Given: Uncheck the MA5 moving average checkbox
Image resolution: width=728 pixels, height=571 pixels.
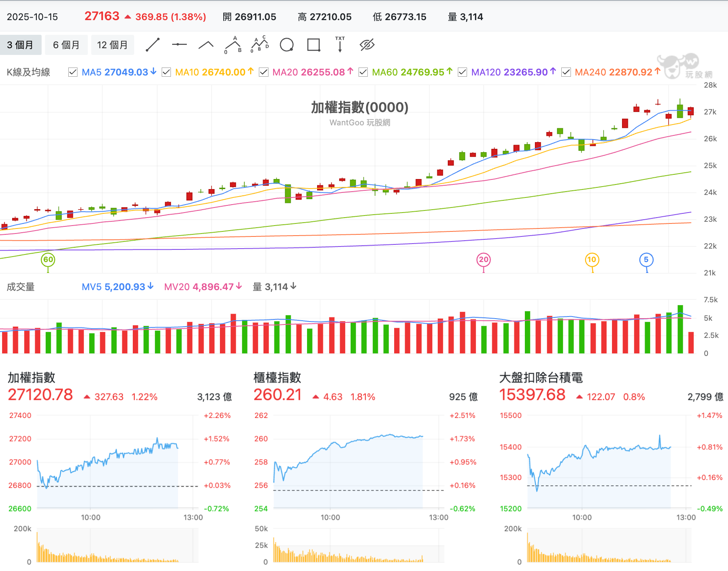Looking at the screenshot, I should [73, 72].
